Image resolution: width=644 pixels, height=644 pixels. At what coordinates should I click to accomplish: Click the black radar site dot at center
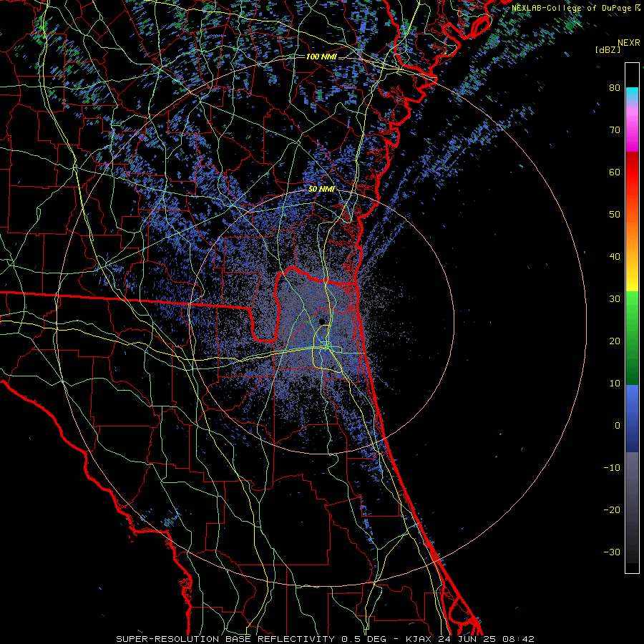tap(322, 321)
